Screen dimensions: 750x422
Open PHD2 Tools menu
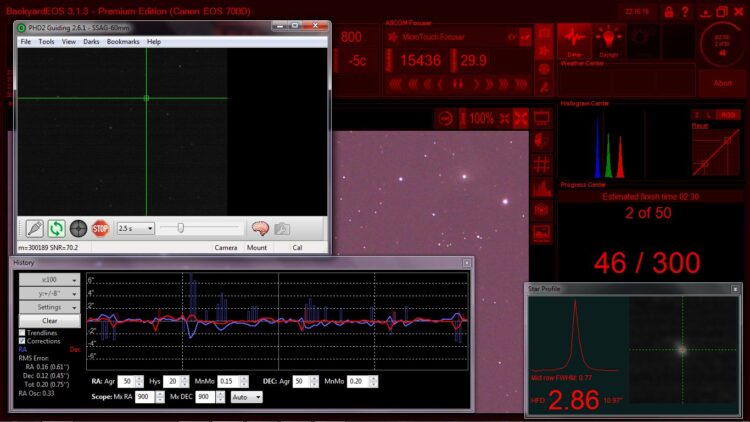(46, 42)
